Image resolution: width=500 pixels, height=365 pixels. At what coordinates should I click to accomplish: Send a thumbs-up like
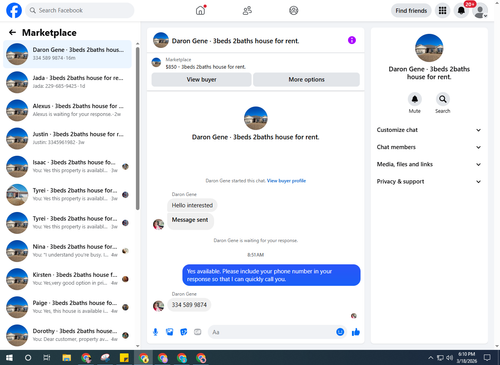[x=356, y=332]
